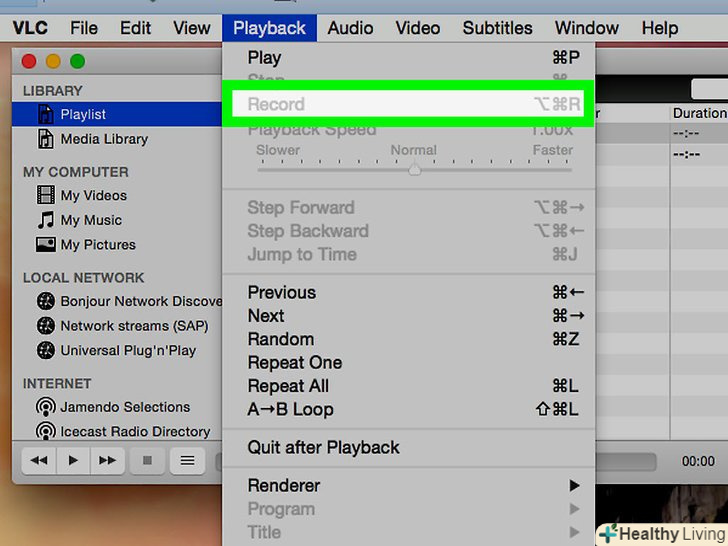Open the Audio menu

click(350, 28)
